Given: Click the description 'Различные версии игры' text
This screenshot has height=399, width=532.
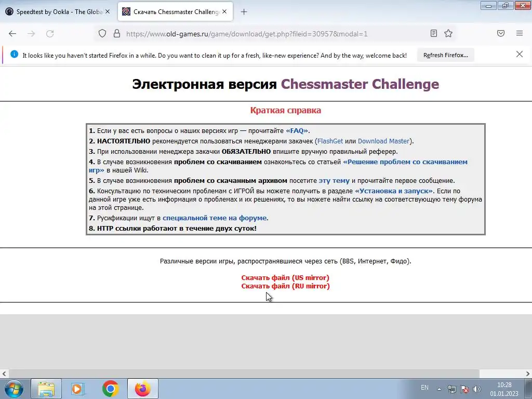Looking at the screenshot, I should pyautogui.click(x=286, y=261).
